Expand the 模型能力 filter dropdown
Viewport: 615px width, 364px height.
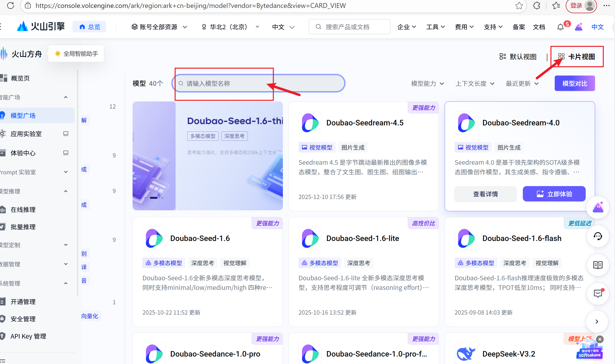[x=427, y=84]
